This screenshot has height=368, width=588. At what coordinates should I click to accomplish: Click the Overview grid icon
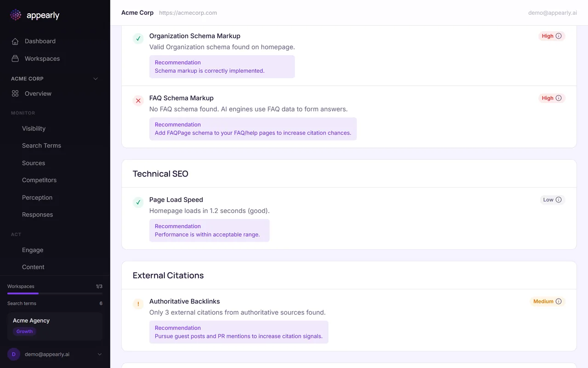click(15, 94)
